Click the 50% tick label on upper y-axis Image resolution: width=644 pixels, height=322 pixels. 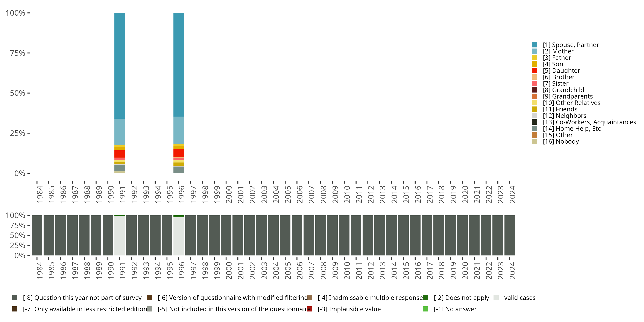click(x=18, y=93)
